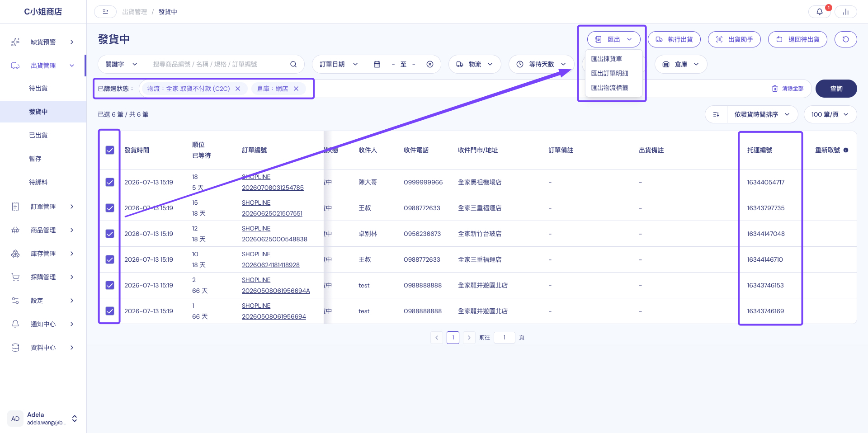
Task: Uncheck the row for 卓別林
Action: (110, 234)
